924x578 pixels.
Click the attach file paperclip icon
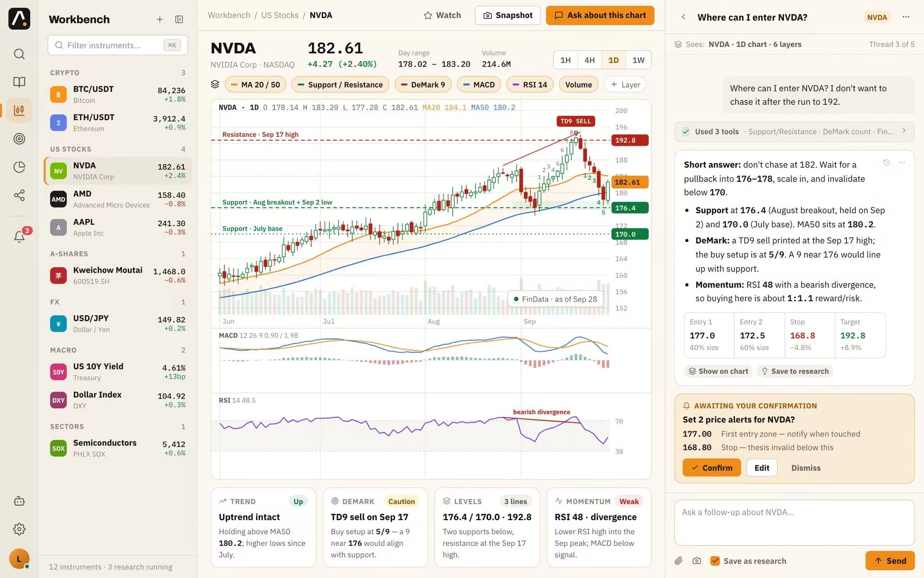679,561
